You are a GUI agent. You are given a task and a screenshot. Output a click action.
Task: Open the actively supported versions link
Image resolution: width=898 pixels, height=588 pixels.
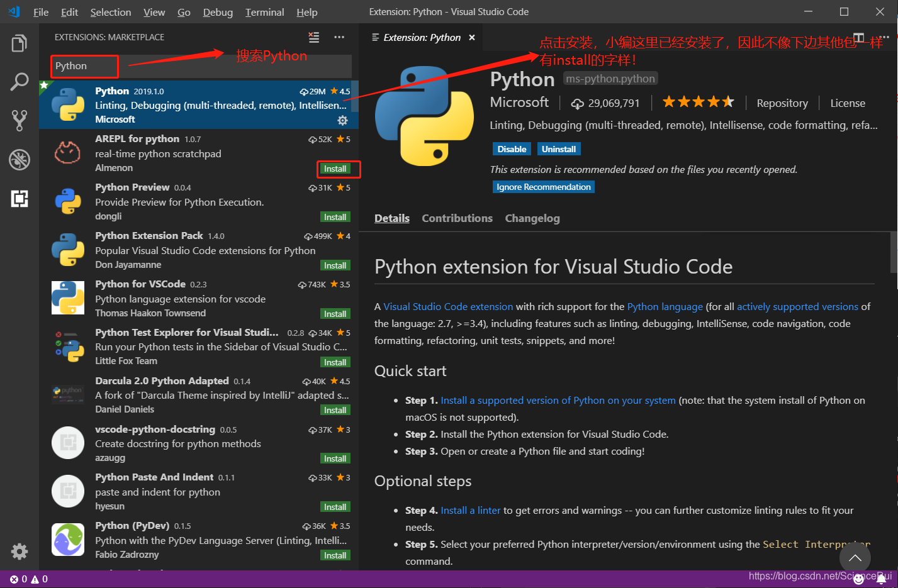pos(797,306)
